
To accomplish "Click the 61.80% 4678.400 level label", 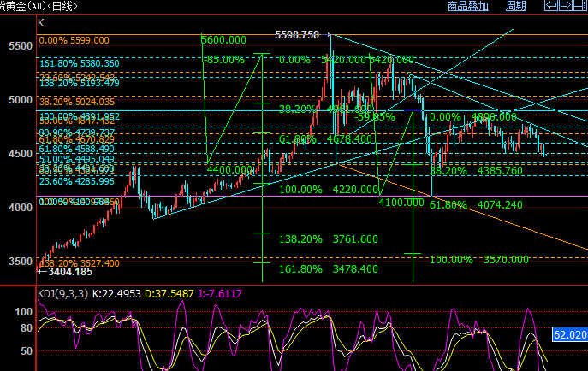I will (325, 139).
